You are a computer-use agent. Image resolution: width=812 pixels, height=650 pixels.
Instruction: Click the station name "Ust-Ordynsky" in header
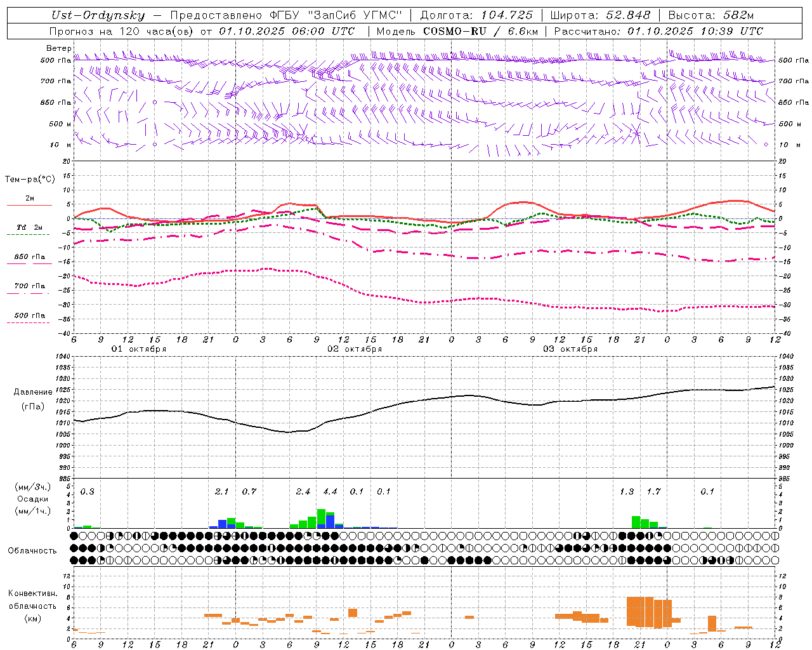[x=98, y=16]
